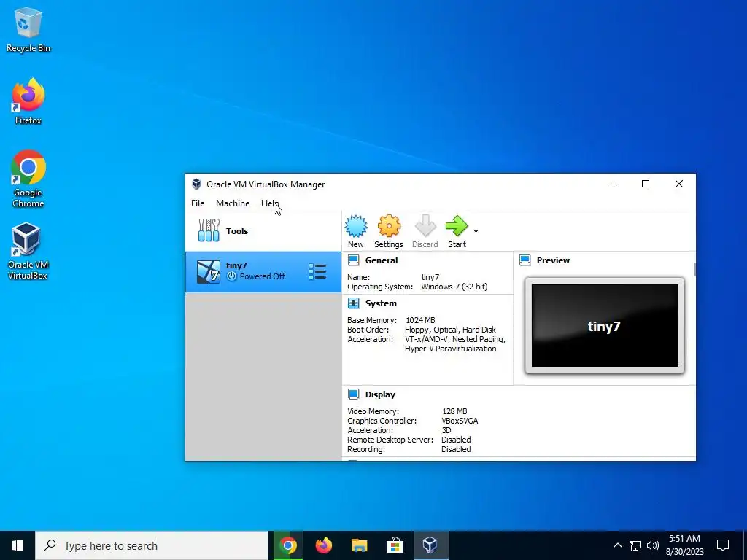Click the '1024 MB' base memory value

pyautogui.click(x=420, y=320)
